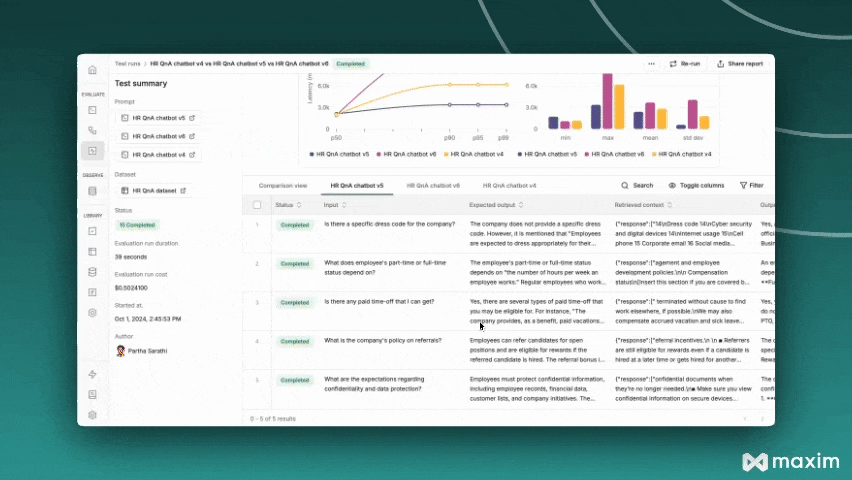Tick the select-all checkbox in table header
Screen dimensions: 852x480
coord(257,205)
